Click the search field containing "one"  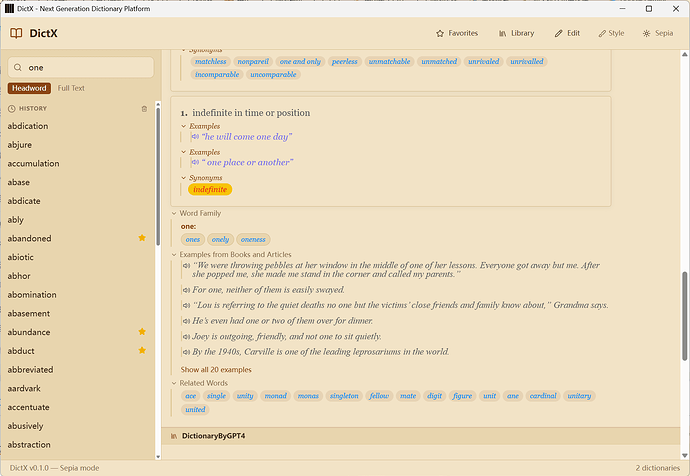tap(81, 67)
